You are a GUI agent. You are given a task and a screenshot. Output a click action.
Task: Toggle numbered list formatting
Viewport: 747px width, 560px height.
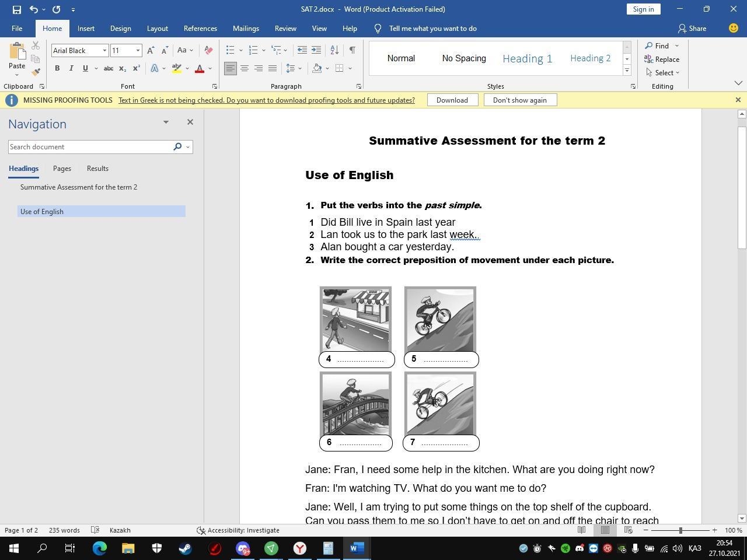[253, 50]
